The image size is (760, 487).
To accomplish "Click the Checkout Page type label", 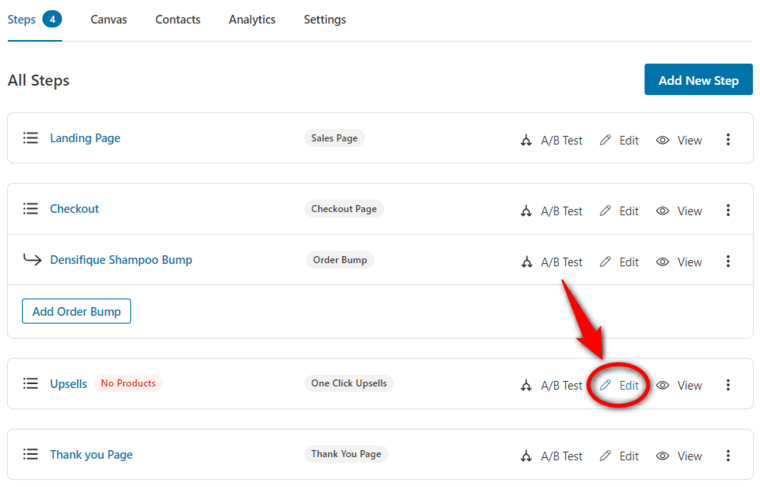I will click(x=344, y=209).
